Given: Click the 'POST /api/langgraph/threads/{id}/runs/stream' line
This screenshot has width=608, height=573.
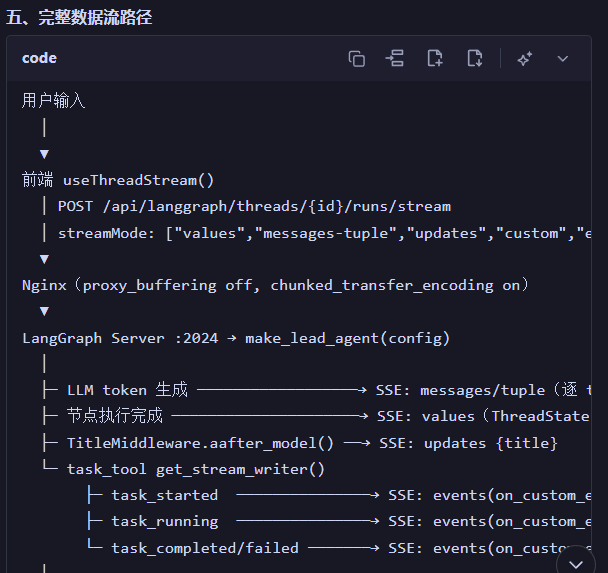Looking at the screenshot, I should (x=254, y=206).
